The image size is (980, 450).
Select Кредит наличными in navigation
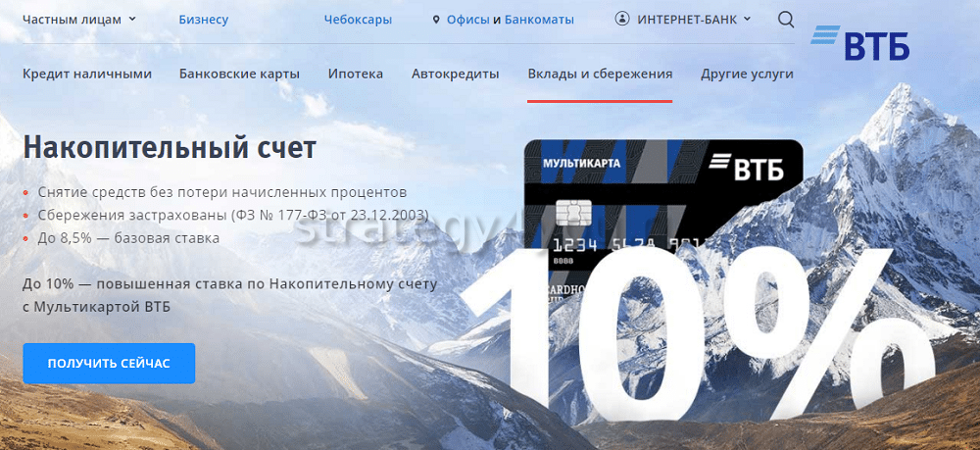click(87, 74)
